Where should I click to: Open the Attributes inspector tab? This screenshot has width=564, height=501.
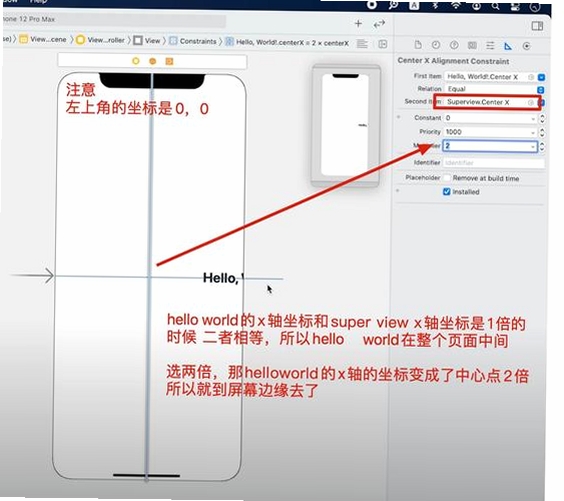point(490,45)
